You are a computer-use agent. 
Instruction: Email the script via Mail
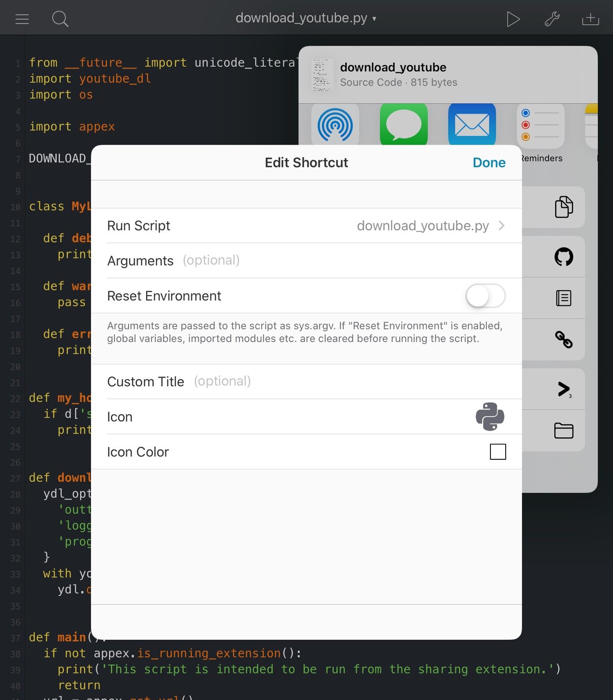tap(471, 124)
